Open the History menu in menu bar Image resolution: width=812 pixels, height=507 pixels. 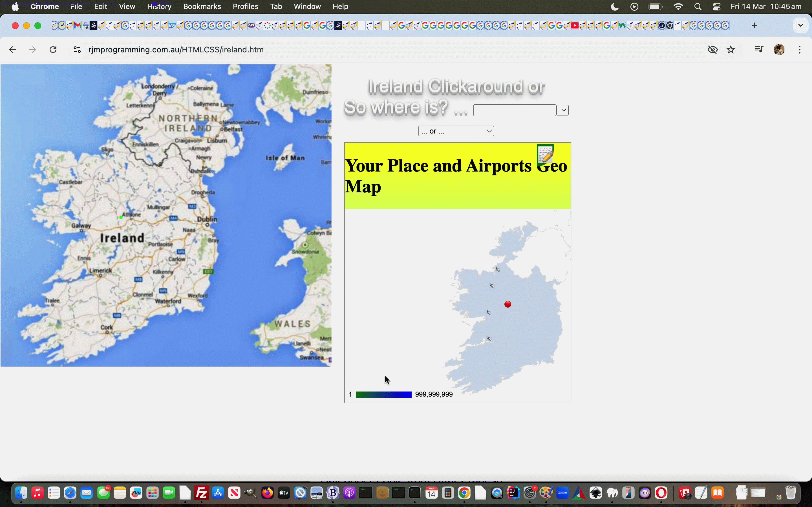click(x=158, y=6)
